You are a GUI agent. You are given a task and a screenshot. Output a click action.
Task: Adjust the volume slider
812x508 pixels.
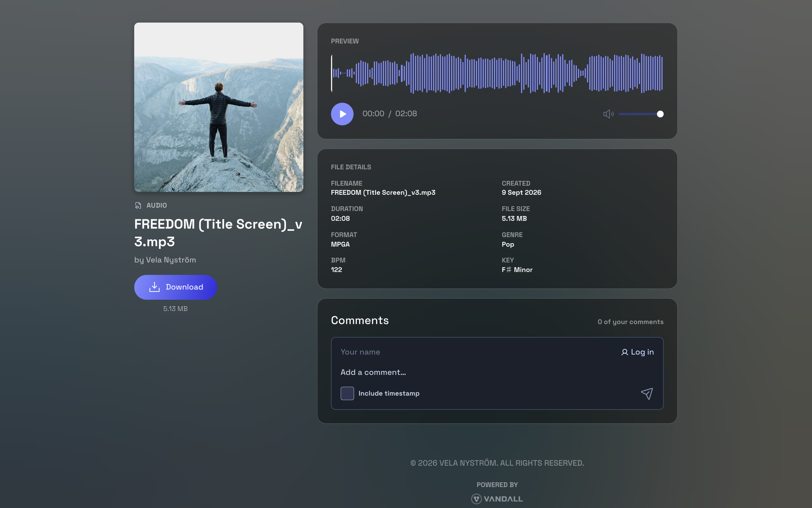[x=641, y=114]
